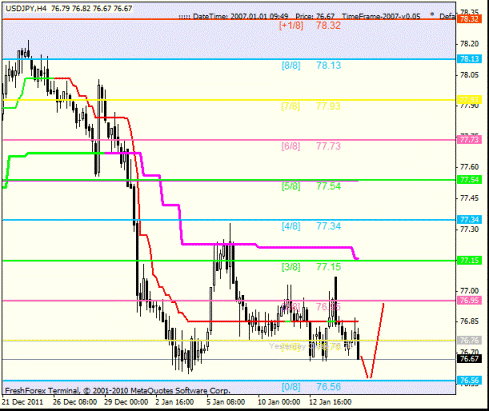Click the green 77.15 price tag

click(469, 260)
